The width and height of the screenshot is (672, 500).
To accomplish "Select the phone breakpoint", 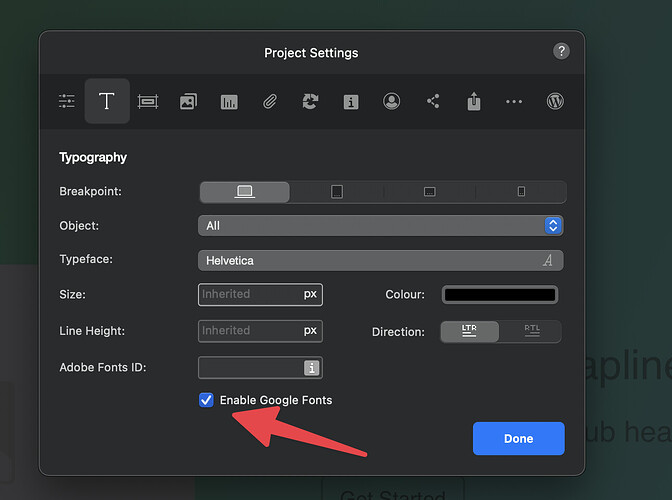I will pyautogui.click(x=521, y=192).
